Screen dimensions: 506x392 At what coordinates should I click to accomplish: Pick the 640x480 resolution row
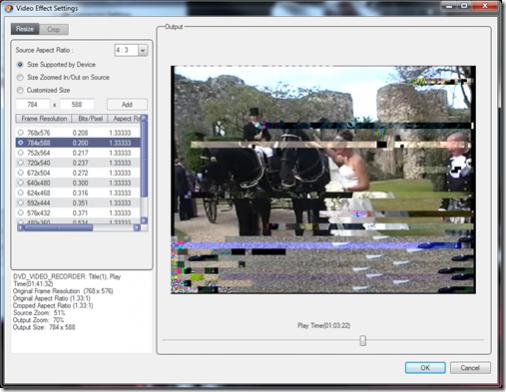tap(78, 183)
